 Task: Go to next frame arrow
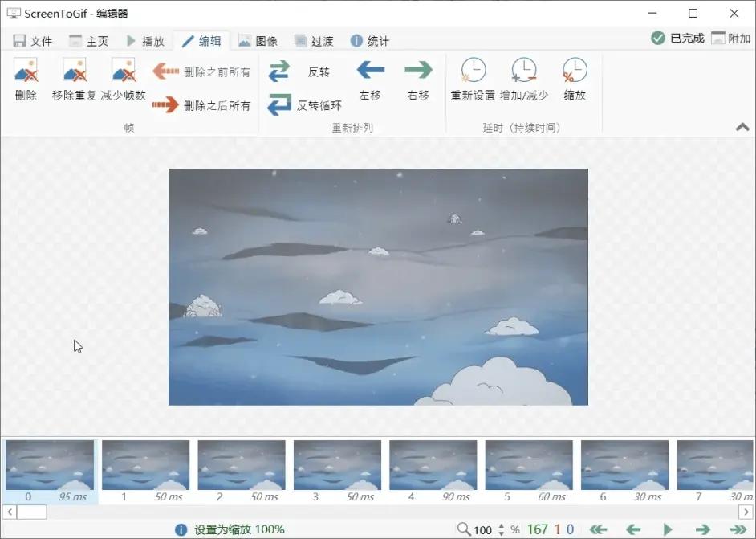click(x=702, y=529)
